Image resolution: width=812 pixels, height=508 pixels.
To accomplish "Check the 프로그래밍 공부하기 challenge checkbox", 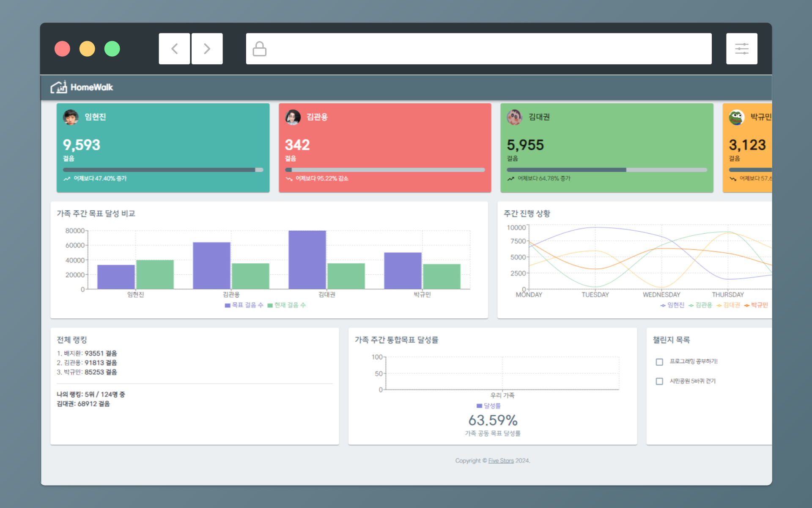I will [x=659, y=362].
